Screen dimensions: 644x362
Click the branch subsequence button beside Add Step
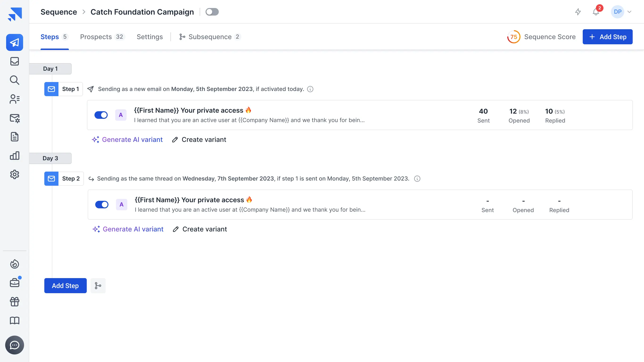(x=98, y=285)
